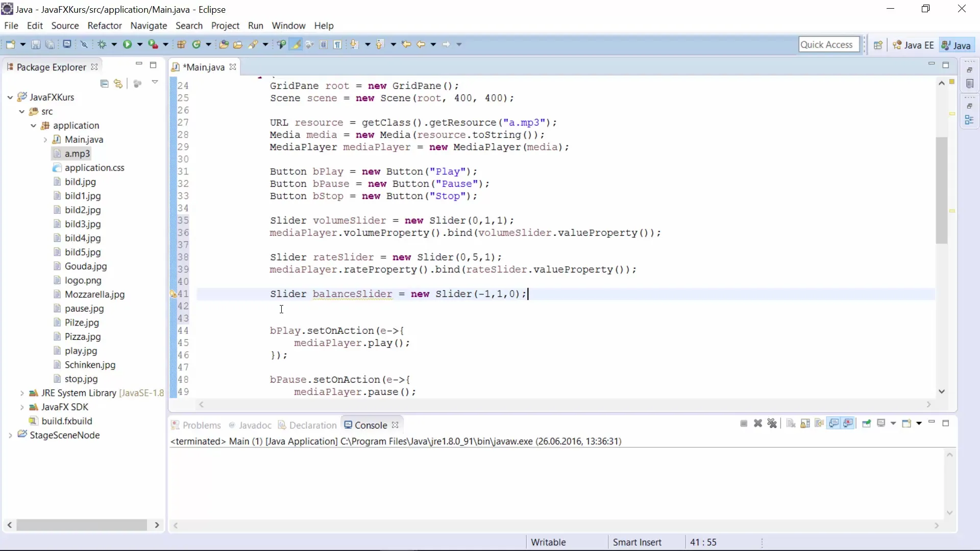
Task: Remove the launch with the single X icon
Action: tap(758, 423)
